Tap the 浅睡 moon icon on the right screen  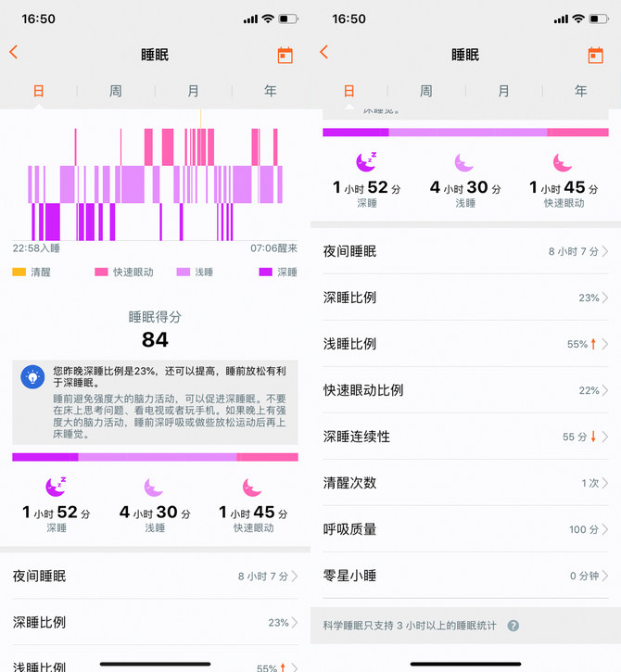(x=464, y=163)
